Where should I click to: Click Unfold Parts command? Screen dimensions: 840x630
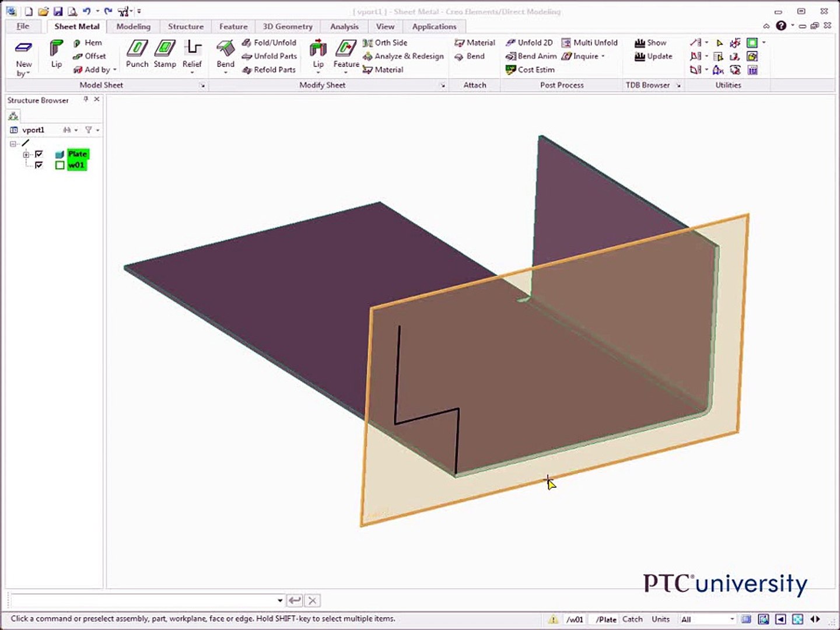(x=269, y=56)
